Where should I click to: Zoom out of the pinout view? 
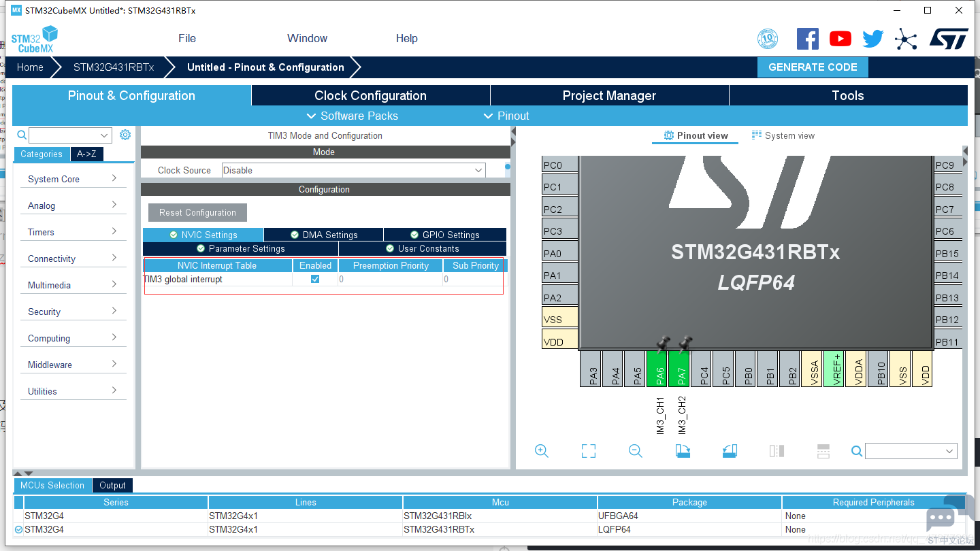tap(636, 451)
